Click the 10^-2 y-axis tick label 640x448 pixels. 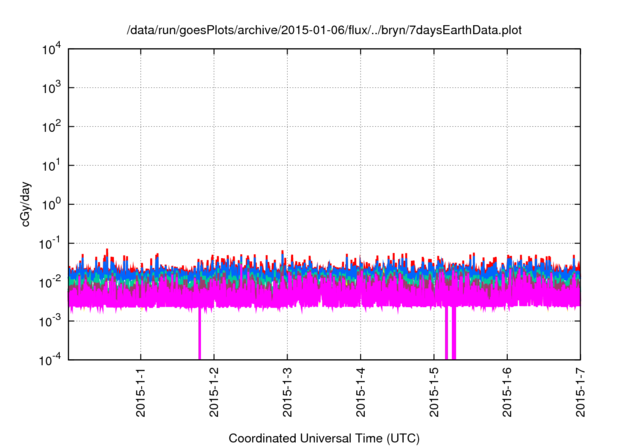tap(50, 282)
